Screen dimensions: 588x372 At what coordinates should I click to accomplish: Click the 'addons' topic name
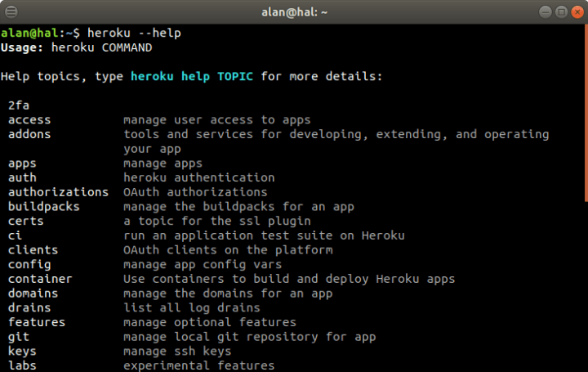29,134
